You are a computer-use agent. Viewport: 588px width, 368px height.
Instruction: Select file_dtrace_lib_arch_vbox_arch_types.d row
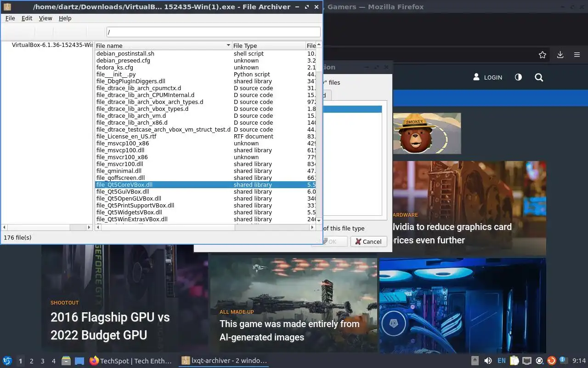pyautogui.click(x=205, y=102)
